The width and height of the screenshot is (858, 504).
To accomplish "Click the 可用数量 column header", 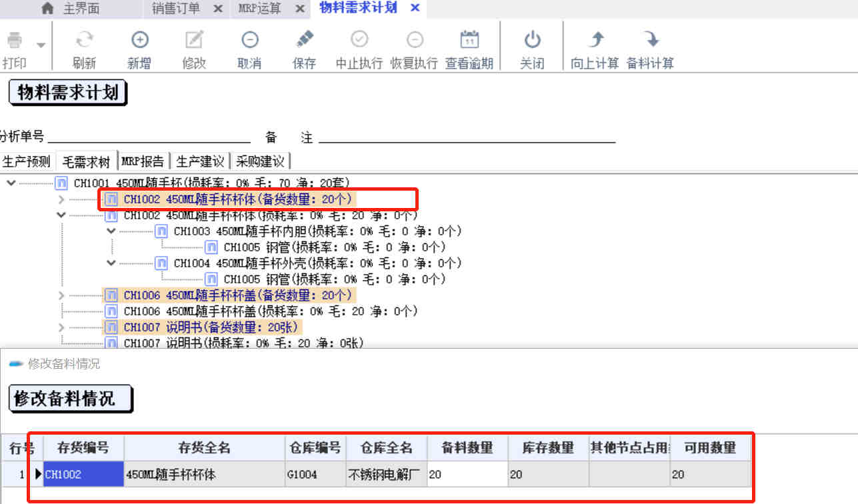I will point(710,448).
